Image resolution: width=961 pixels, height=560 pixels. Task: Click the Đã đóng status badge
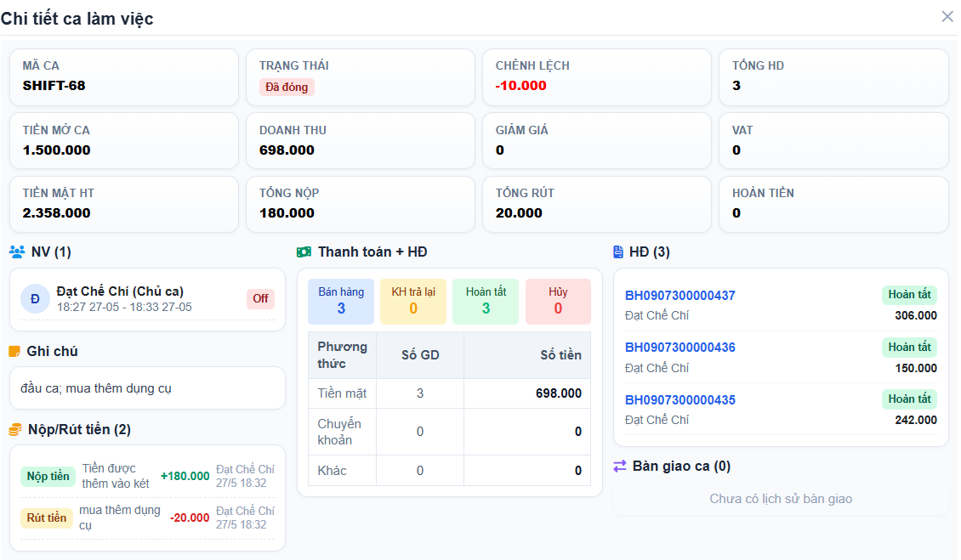287,87
